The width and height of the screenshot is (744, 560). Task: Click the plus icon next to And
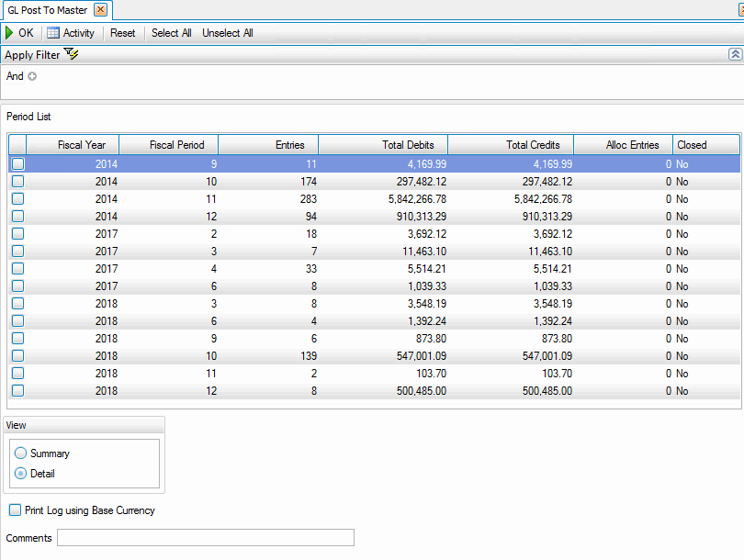32,76
